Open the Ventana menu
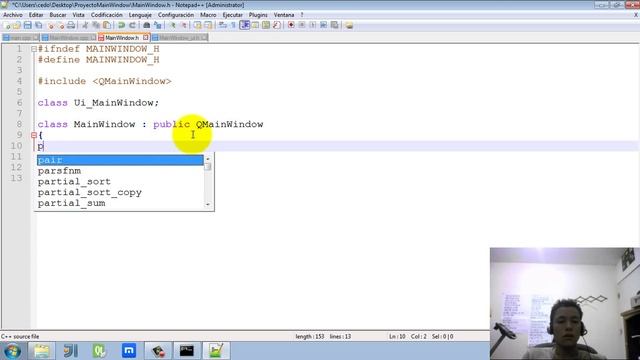The height and width of the screenshot is (360, 640). tap(284, 15)
